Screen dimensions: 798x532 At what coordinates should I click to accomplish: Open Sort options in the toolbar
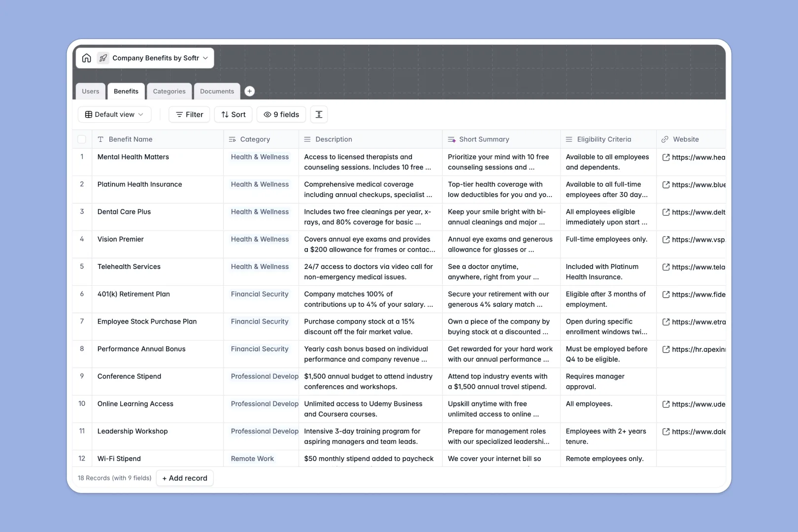(x=233, y=114)
